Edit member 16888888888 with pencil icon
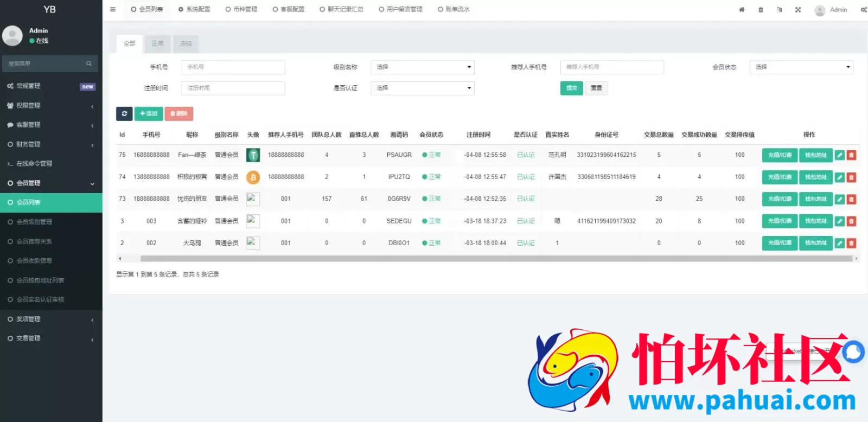868x422 pixels. pyautogui.click(x=840, y=155)
